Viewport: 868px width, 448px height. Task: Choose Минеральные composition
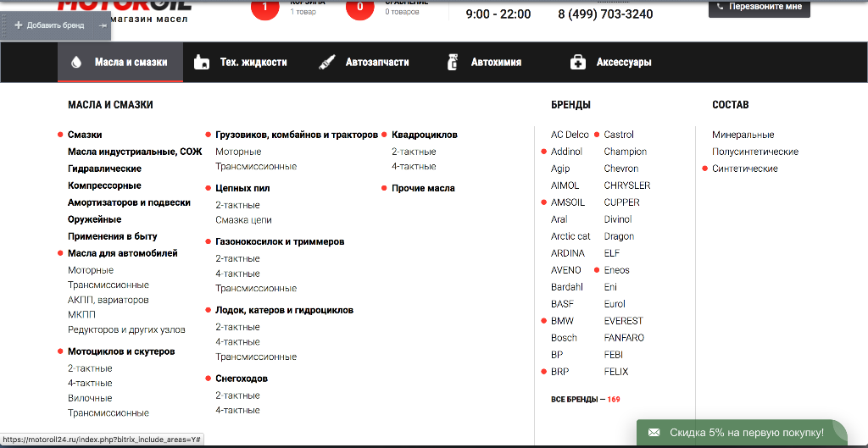tap(743, 135)
